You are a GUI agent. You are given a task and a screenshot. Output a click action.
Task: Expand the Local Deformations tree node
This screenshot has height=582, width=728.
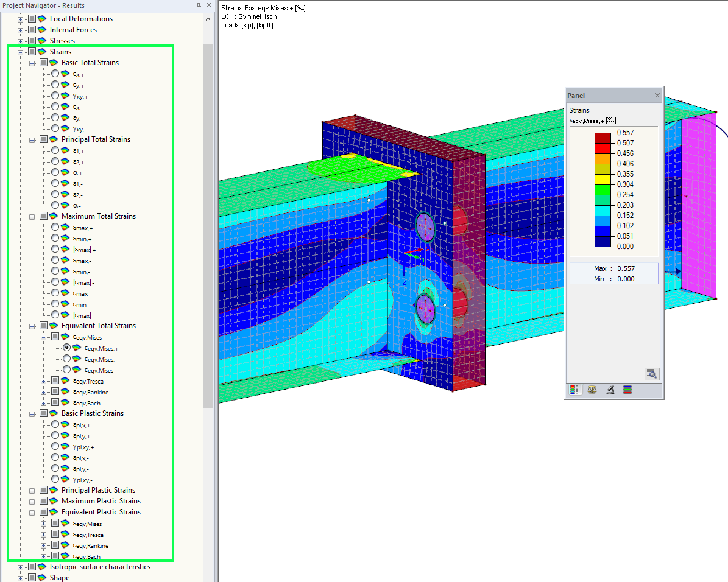pos(21,18)
